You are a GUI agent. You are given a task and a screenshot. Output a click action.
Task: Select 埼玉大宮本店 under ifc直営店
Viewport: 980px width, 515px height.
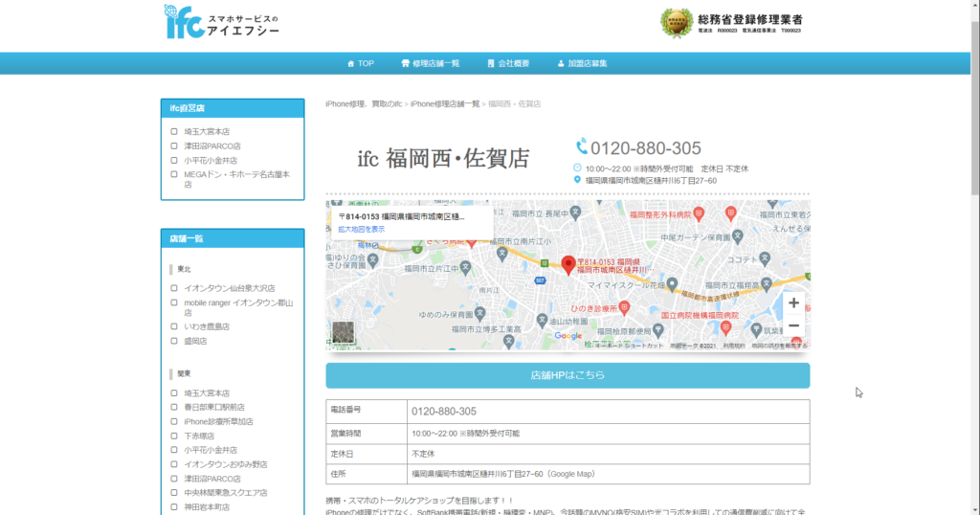point(207,131)
